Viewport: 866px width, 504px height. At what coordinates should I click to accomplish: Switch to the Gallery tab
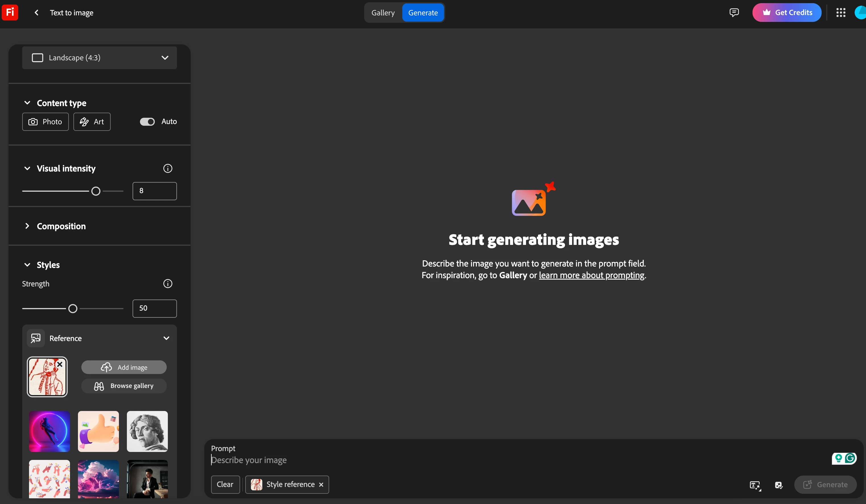[x=383, y=13]
